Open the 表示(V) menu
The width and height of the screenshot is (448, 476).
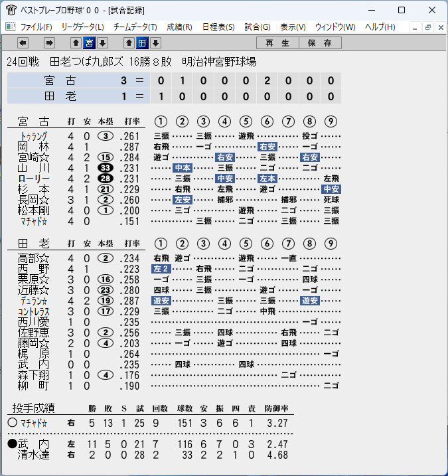click(293, 27)
